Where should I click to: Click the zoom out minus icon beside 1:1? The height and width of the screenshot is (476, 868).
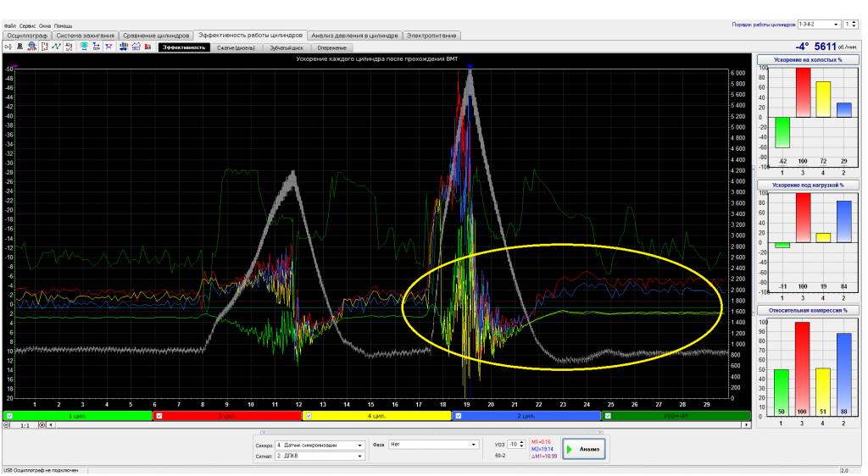[x=7, y=425]
